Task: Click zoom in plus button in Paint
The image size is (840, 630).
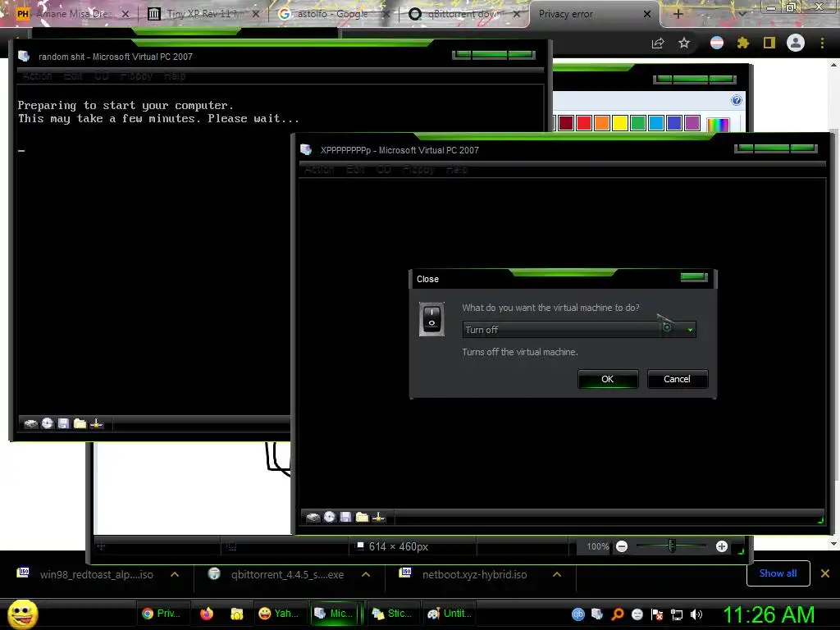Action: tap(722, 546)
